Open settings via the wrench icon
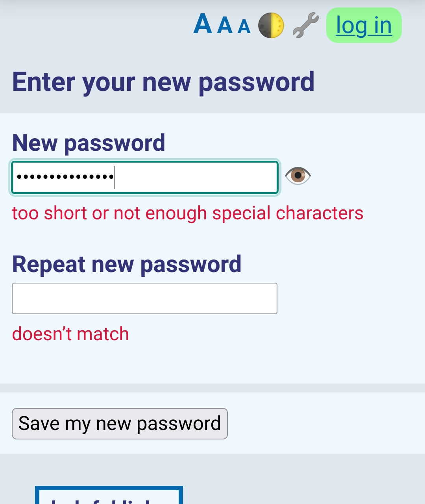This screenshot has width=425, height=504. 306,25
